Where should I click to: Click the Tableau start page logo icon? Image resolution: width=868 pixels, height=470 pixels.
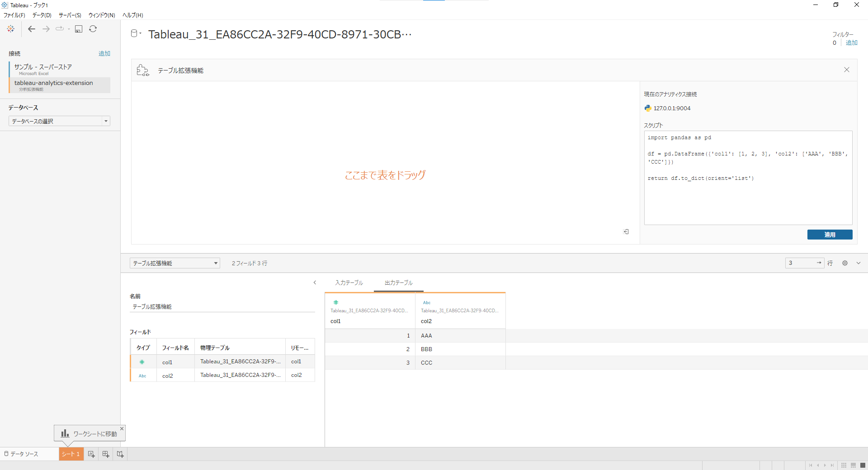11,29
